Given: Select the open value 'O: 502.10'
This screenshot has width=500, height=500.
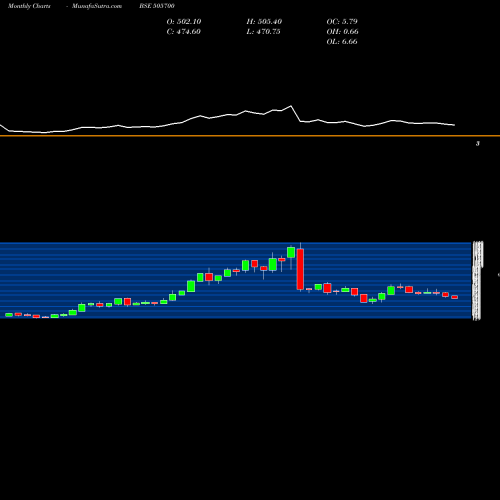Looking at the screenshot, I should pyautogui.click(x=184, y=21).
